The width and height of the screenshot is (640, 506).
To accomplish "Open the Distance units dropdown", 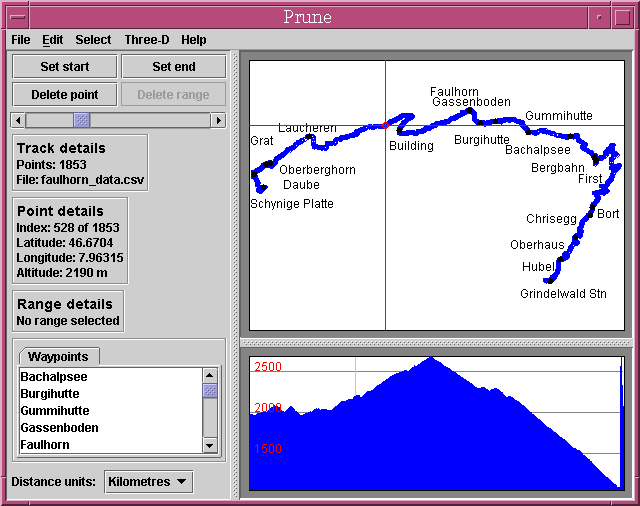I will pos(149,482).
